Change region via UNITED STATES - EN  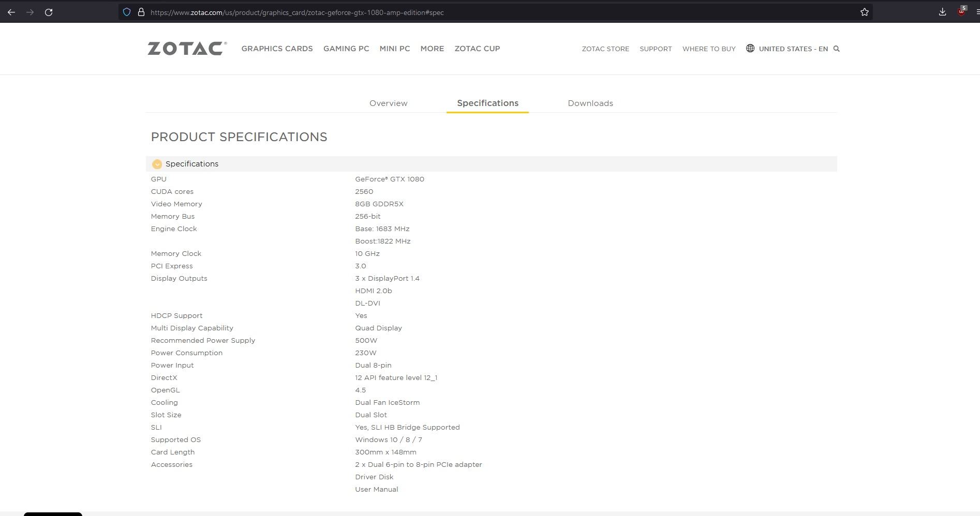click(x=793, y=49)
